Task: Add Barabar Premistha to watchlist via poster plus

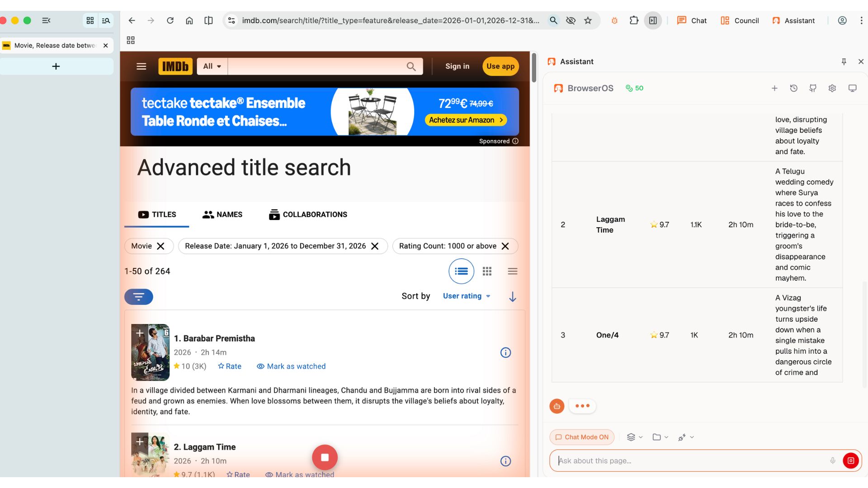Action: tap(140, 333)
